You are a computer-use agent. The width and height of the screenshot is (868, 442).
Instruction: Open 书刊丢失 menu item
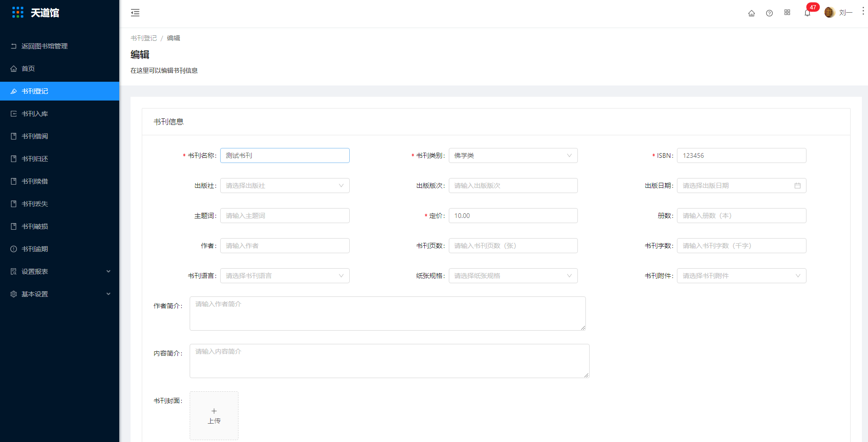[60, 204]
